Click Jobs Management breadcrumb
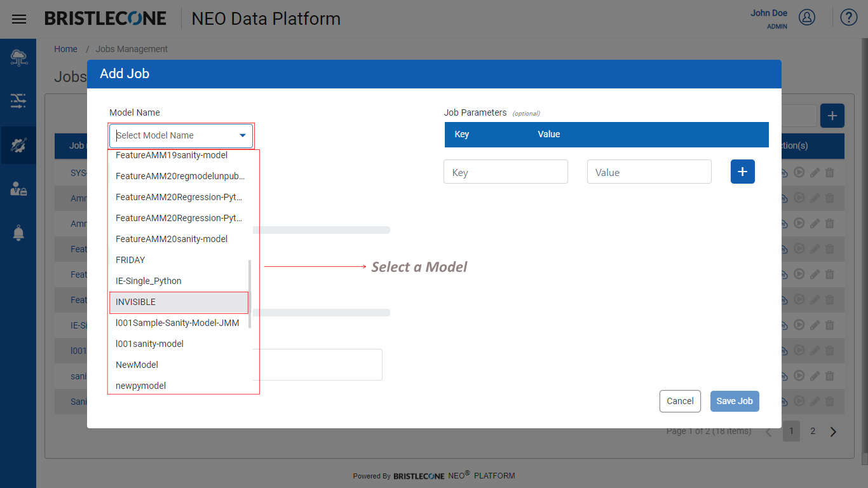 click(132, 49)
